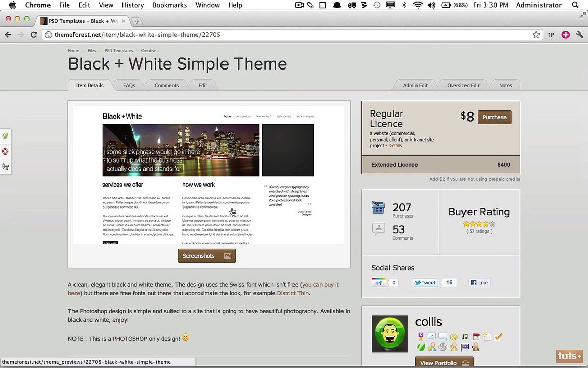
Task: Click collis's green avatar image
Action: [x=390, y=334]
